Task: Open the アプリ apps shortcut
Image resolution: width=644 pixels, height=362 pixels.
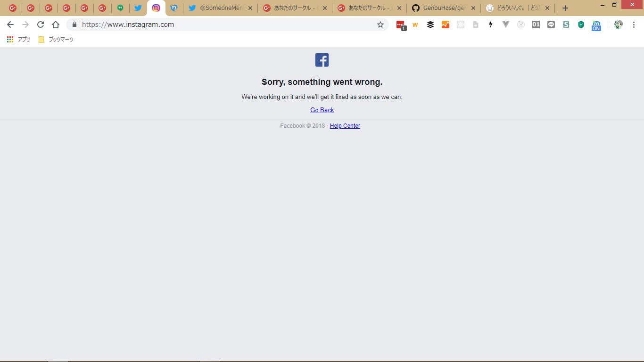Action: pos(19,40)
